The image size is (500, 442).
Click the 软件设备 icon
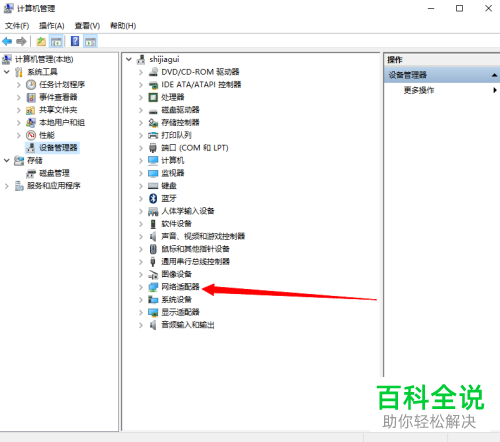coord(153,224)
